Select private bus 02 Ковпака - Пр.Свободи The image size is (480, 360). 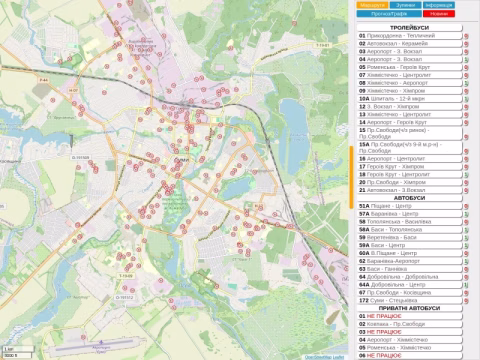point(409,324)
